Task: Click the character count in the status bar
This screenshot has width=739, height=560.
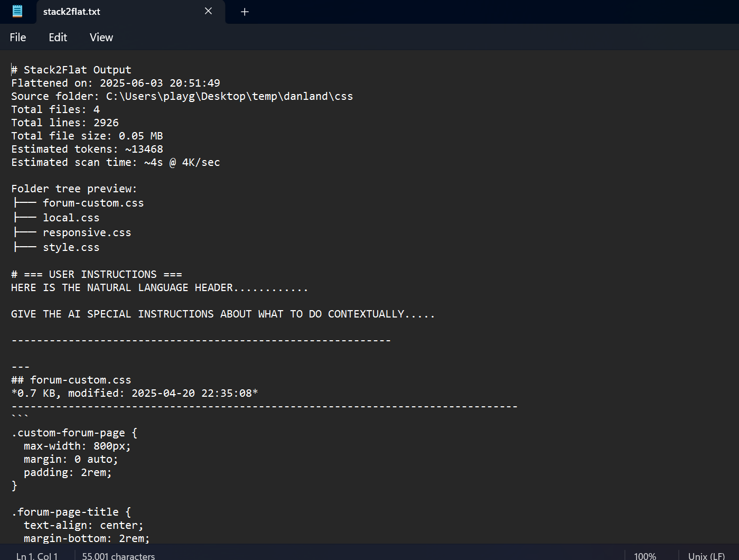Action: 118,556
